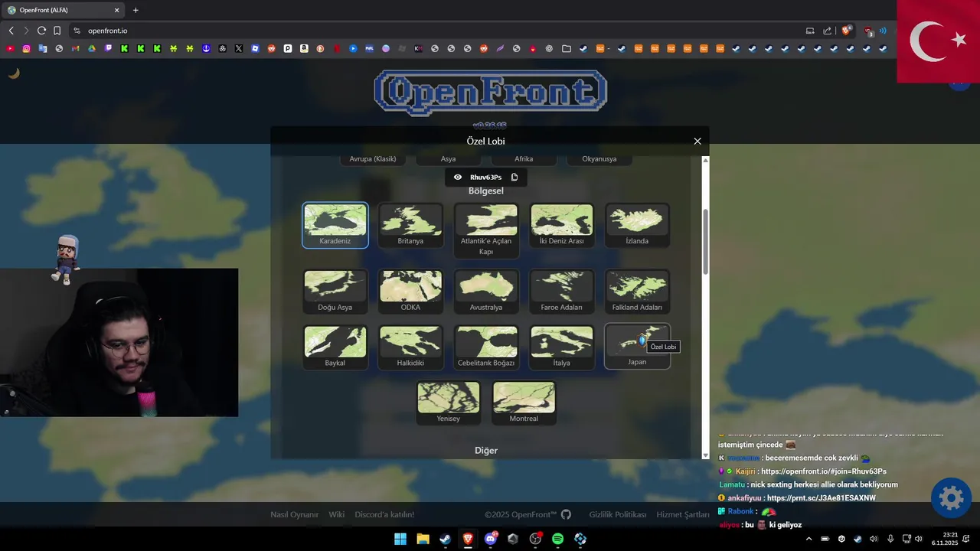Select the Cebelitarık Boğazı map
The width and height of the screenshot is (980, 551).
(486, 347)
